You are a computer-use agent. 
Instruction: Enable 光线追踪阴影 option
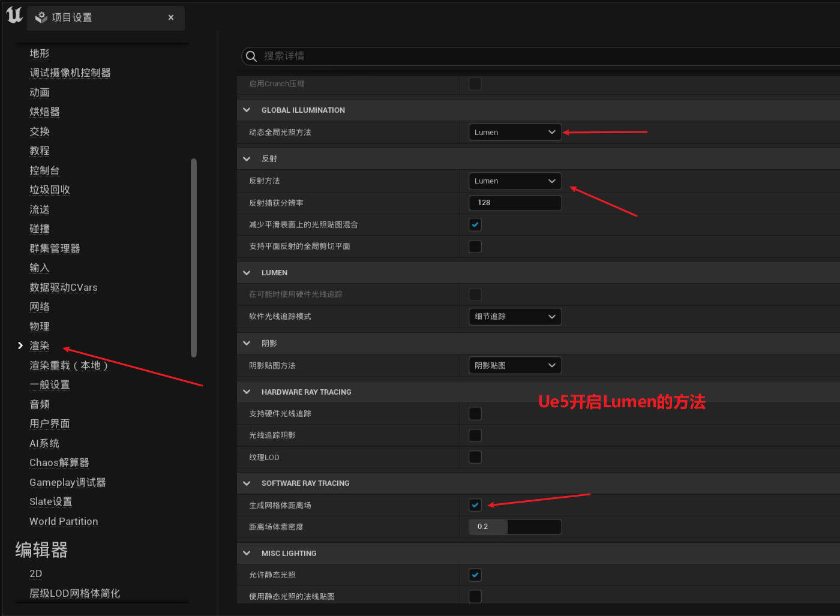click(x=475, y=435)
